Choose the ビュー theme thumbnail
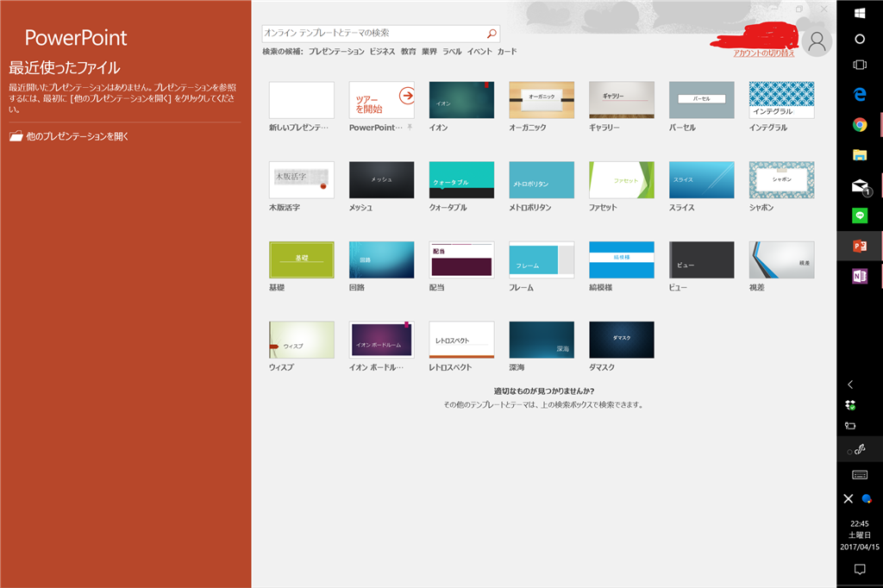Image resolution: width=883 pixels, height=588 pixels. click(x=702, y=260)
